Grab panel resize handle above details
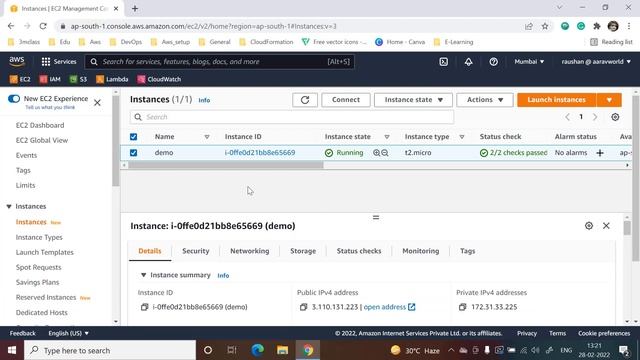640x360 pixels. (376, 218)
